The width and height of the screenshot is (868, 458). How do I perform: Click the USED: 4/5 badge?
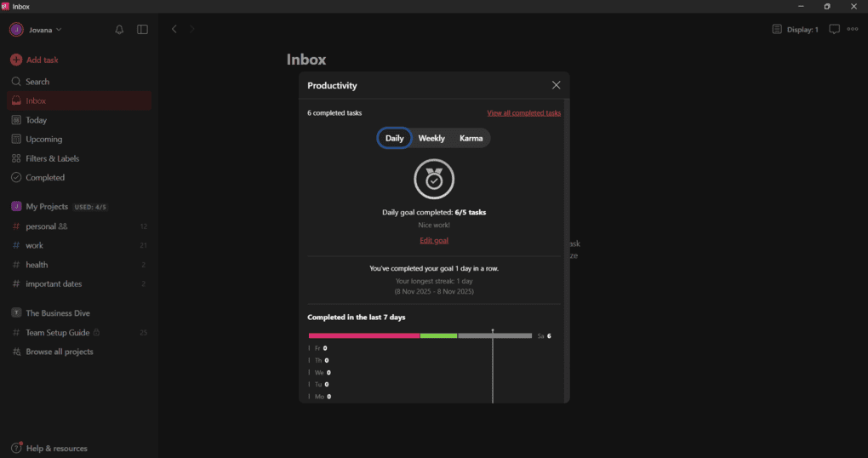coord(90,207)
